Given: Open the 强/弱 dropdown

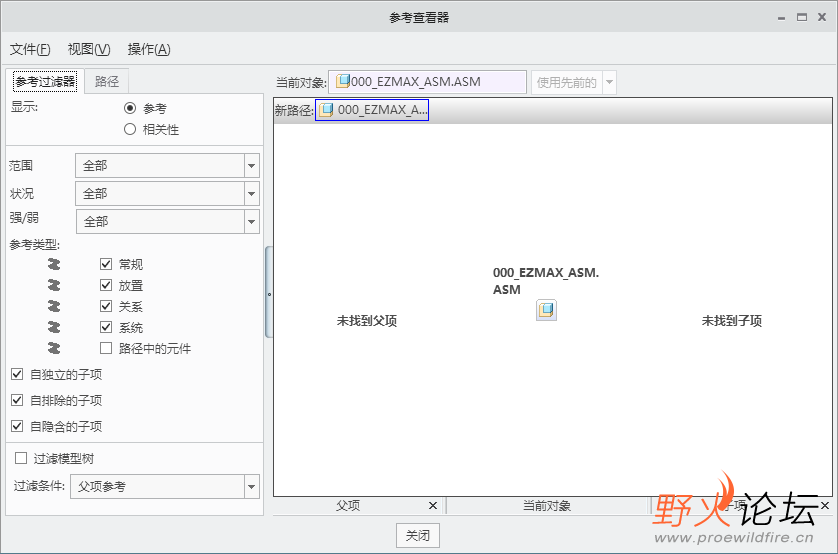Looking at the screenshot, I should pos(168,221).
